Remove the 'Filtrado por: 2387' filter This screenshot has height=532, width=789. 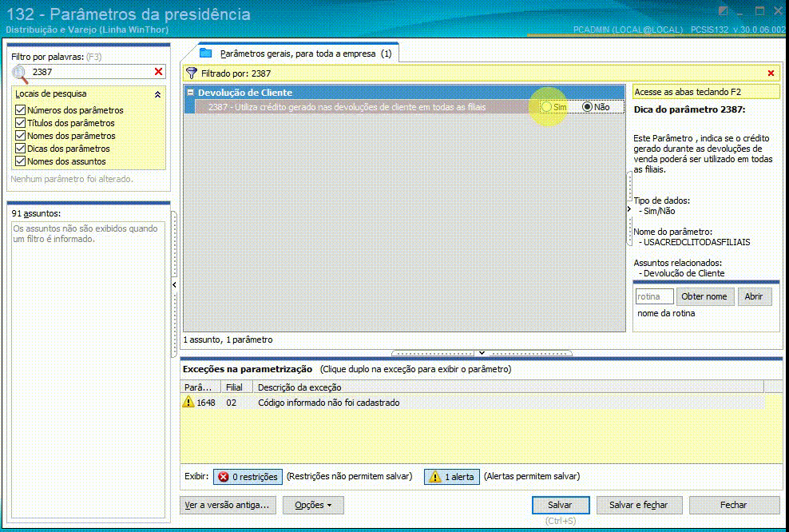click(x=771, y=73)
